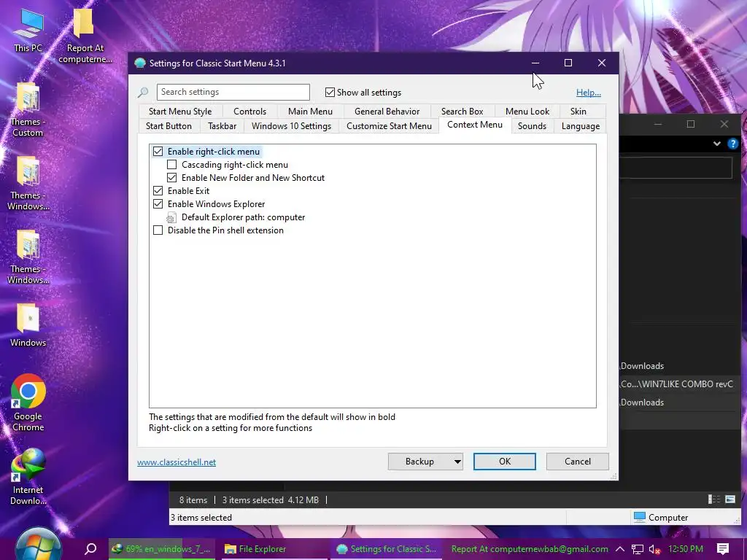Open the Menu Look tab
This screenshot has height=560, width=747.
coord(527,112)
